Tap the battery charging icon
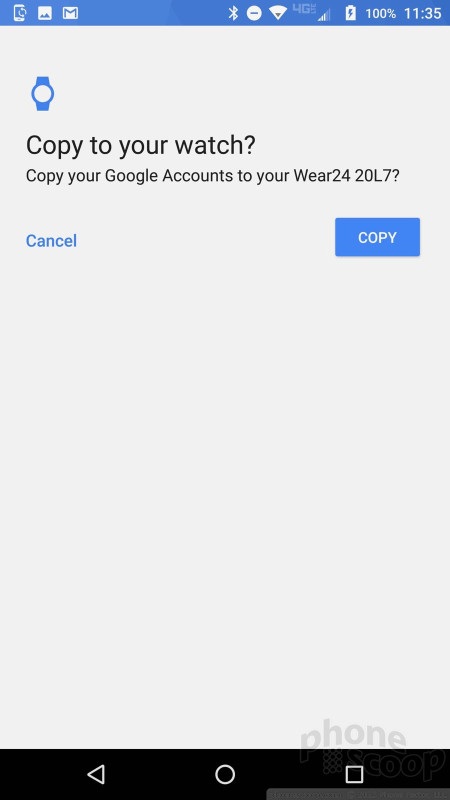Viewport: 450px width, 800px height. pyautogui.click(x=351, y=13)
